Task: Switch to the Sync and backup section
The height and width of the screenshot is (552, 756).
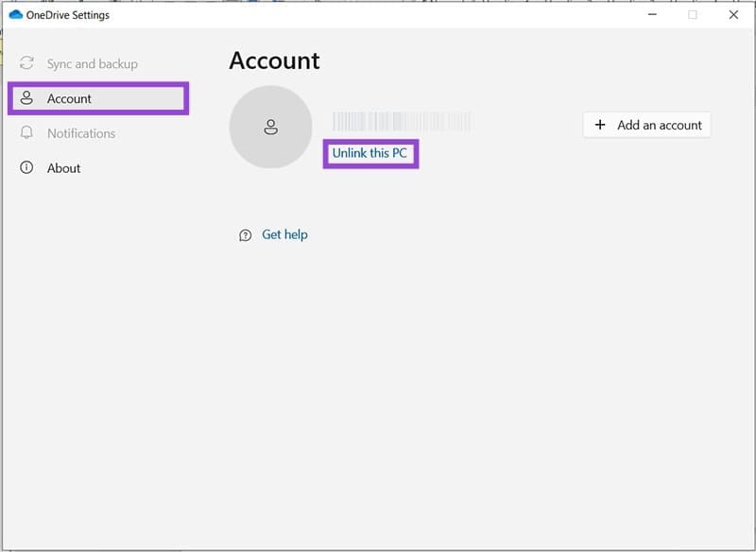Action: tap(92, 63)
